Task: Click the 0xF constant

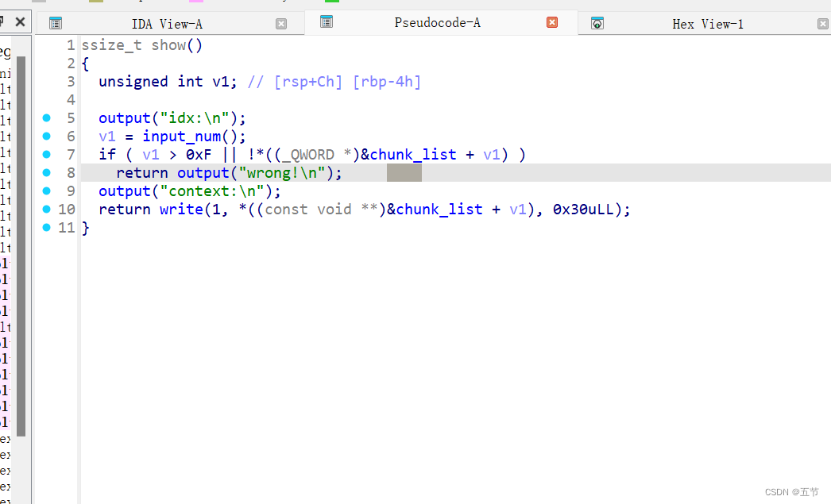Action: point(199,155)
